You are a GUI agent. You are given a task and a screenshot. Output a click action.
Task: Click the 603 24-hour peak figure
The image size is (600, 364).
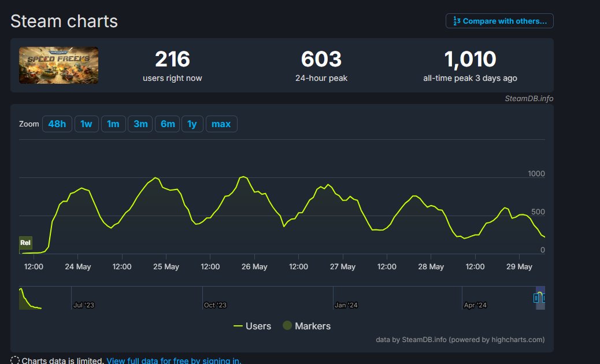[x=321, y=60]
